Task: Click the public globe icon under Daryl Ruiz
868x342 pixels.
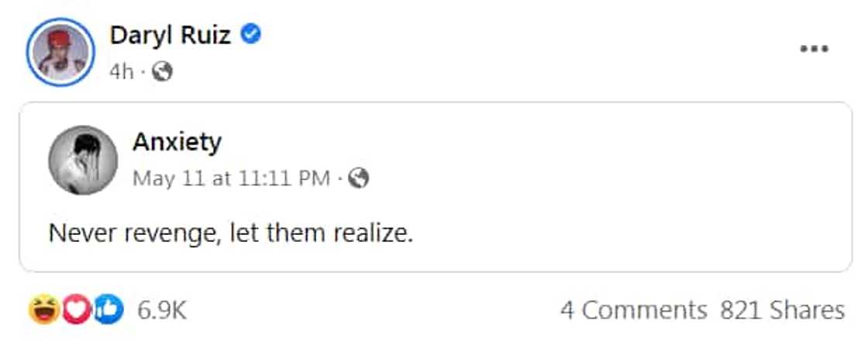Action: coord(162,72)
